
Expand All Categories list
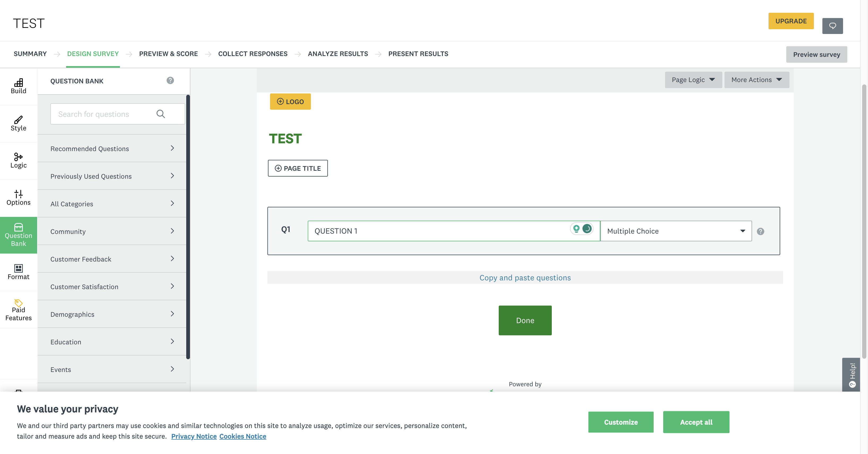pyautogui.click(x=112, y=204)
